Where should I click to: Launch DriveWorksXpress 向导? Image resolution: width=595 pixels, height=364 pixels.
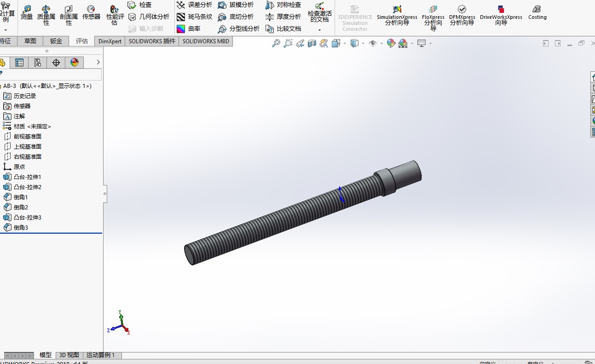[x=501, y=15]
